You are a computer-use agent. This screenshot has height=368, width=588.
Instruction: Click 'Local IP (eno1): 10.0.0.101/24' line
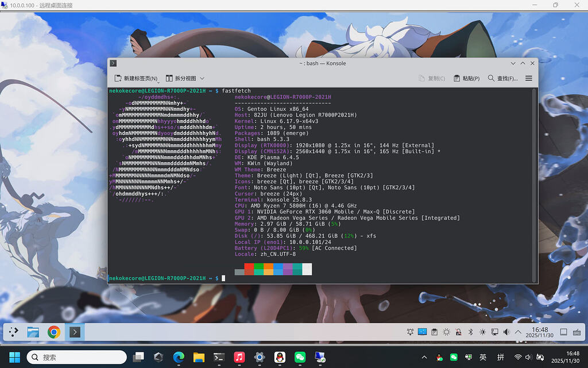[x=283, y=242]
